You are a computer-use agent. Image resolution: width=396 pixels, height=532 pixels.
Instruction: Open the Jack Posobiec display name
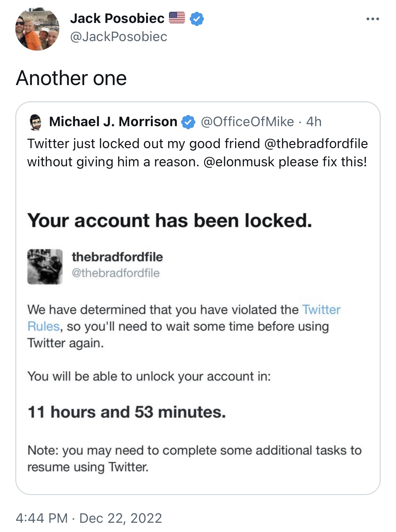point(117,18)
